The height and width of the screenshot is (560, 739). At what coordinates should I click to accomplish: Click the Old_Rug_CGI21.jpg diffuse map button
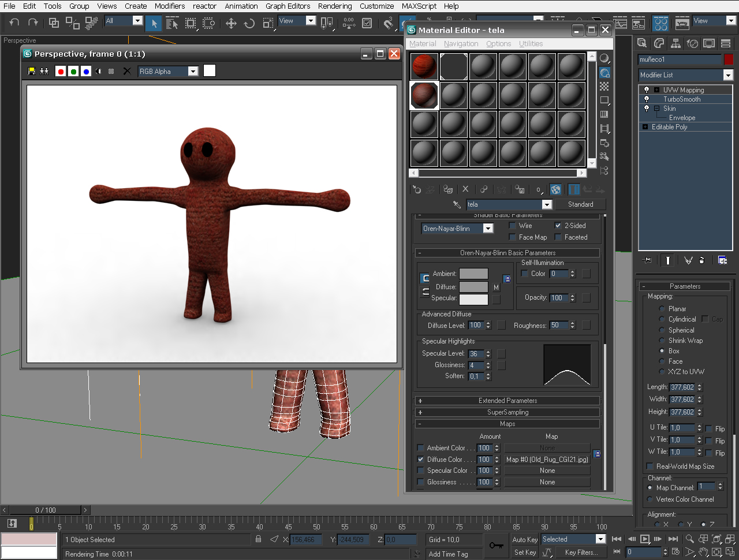[547, 460]
